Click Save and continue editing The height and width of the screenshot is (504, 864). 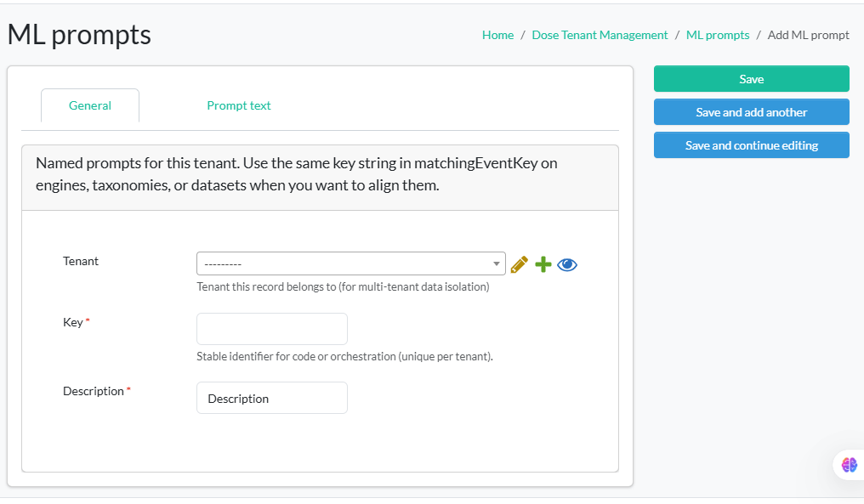click(751, 144)
